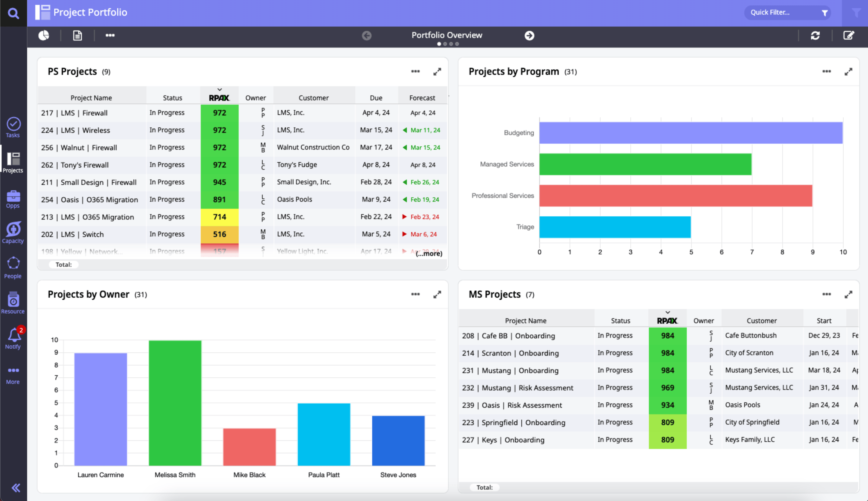Go to next dashboard page arrow

click(529, 36)
